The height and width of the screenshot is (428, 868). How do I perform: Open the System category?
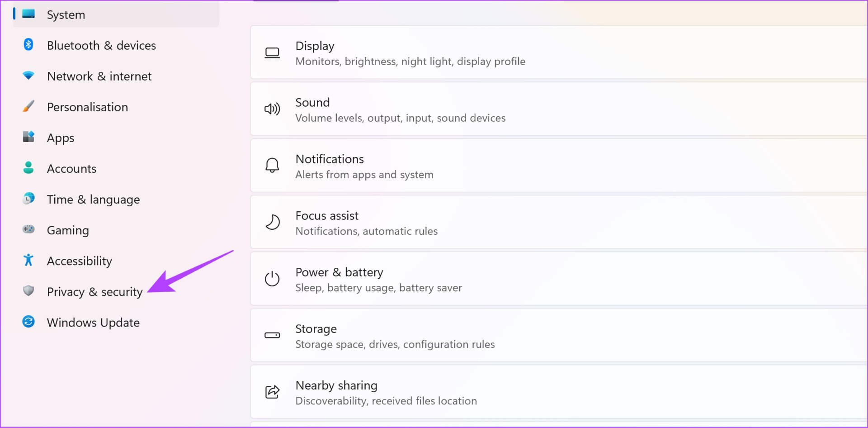click(116, 14)
